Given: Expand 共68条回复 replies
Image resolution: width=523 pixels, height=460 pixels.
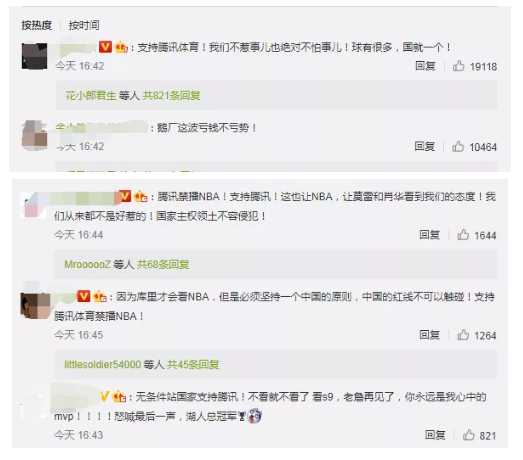Looking at the screenshot, I should pyautogui.click(x=163, y=265).
